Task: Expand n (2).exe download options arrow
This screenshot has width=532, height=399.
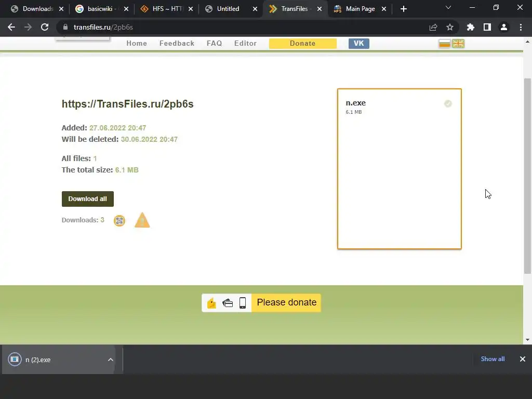Action: click(x=110, y=360)
